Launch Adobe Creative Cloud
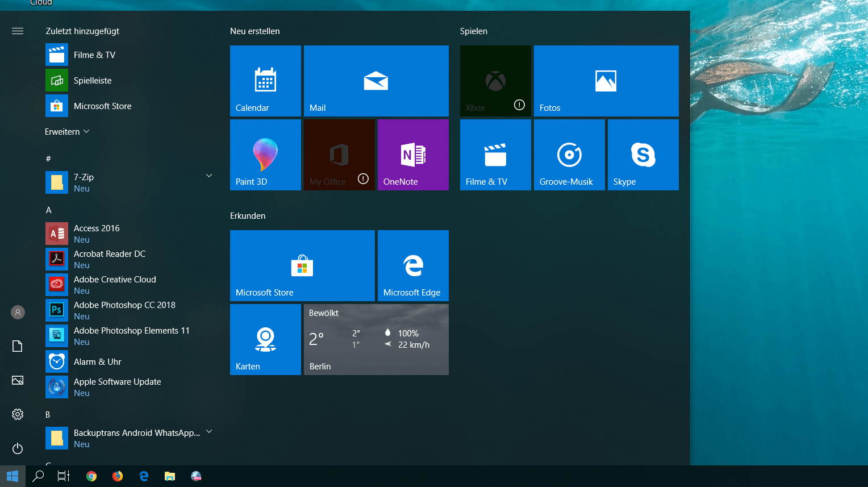Image resolution: width=868 pixels, height=487 pixels. click(x=131, y=285)
